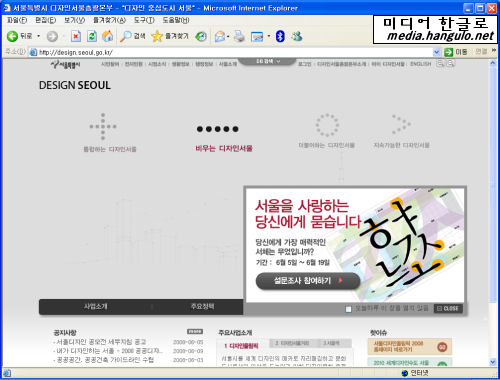This screenshot has width=500, height=380.
Task: Open the Mail button dropdown arrow
Action: click(228, 36)
